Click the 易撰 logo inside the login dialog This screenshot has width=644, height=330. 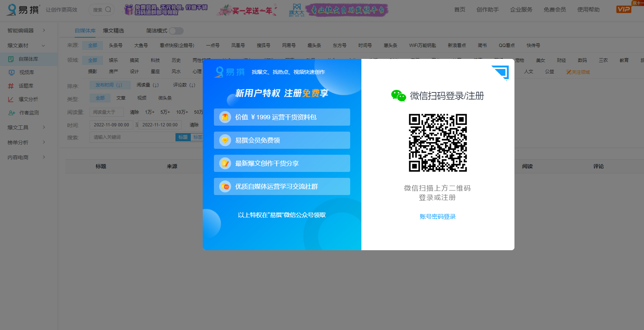(230, 72)
